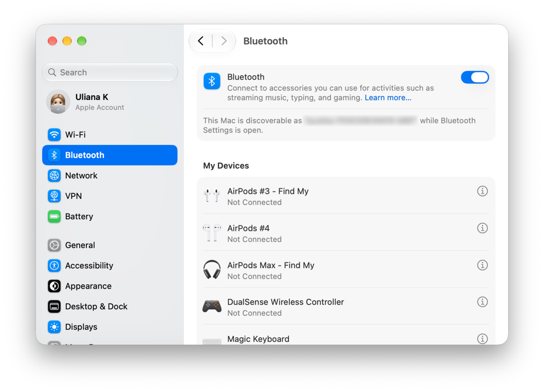544x392 pixels.
Task: Open info for DualSense Wireless Controller
Action: point(482,302)
